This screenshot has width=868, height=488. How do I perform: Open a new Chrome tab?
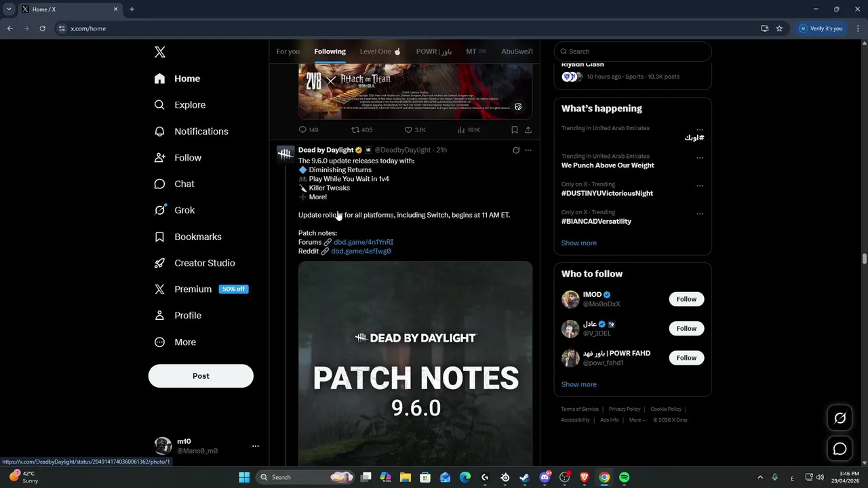coord(132,9)
